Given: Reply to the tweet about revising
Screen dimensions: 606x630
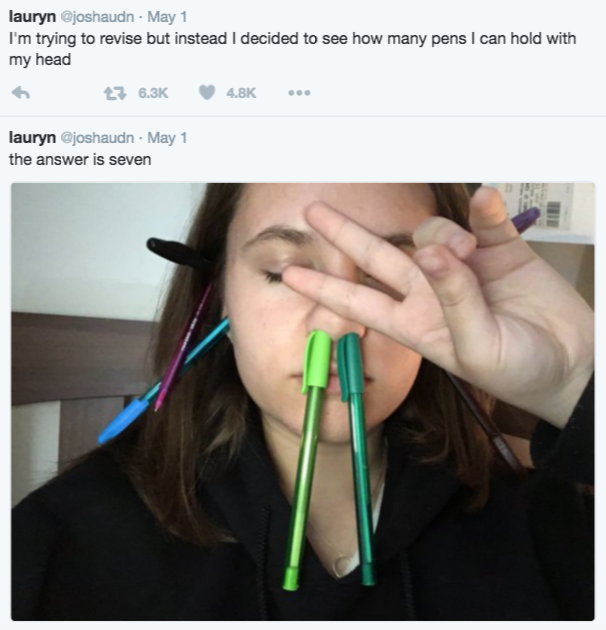Looking at the screenshot, I should [x=18, y=93].
